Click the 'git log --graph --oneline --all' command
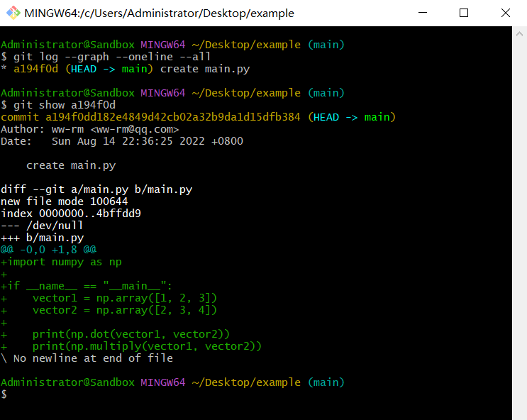527x420 pixels. (x=112, y=57)
